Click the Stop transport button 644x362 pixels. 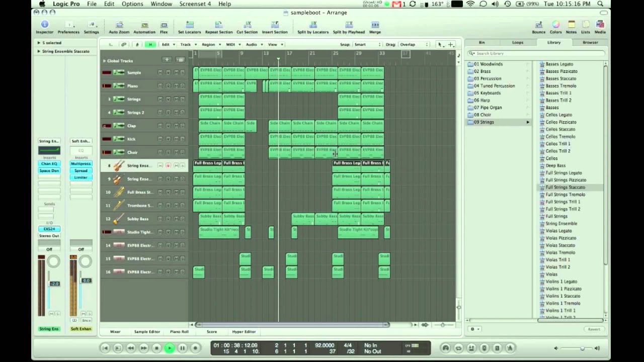[x=156, y=348]
